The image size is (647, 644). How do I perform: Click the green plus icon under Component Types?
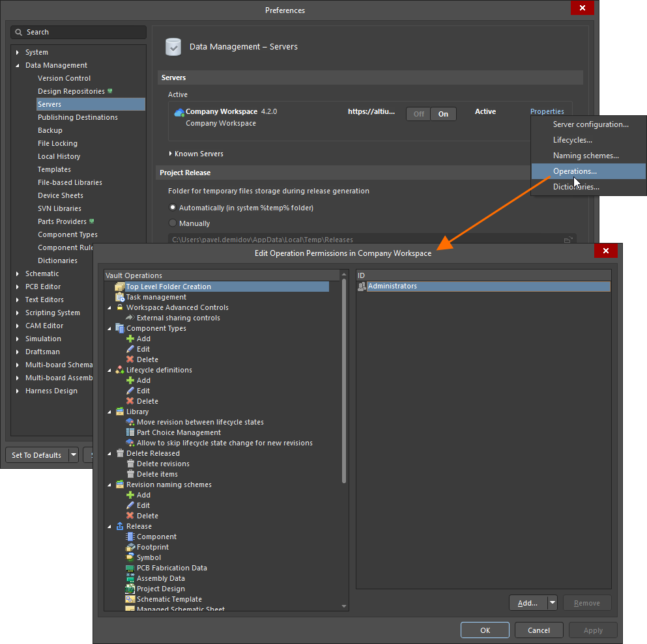point(130,339)
